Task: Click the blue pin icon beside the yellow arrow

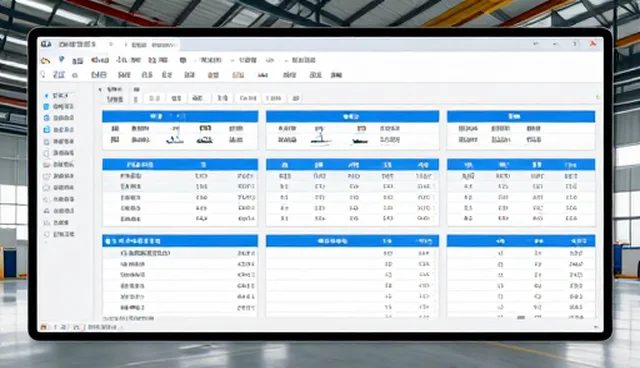Action: pyautogui.click(x=61, y=60)
